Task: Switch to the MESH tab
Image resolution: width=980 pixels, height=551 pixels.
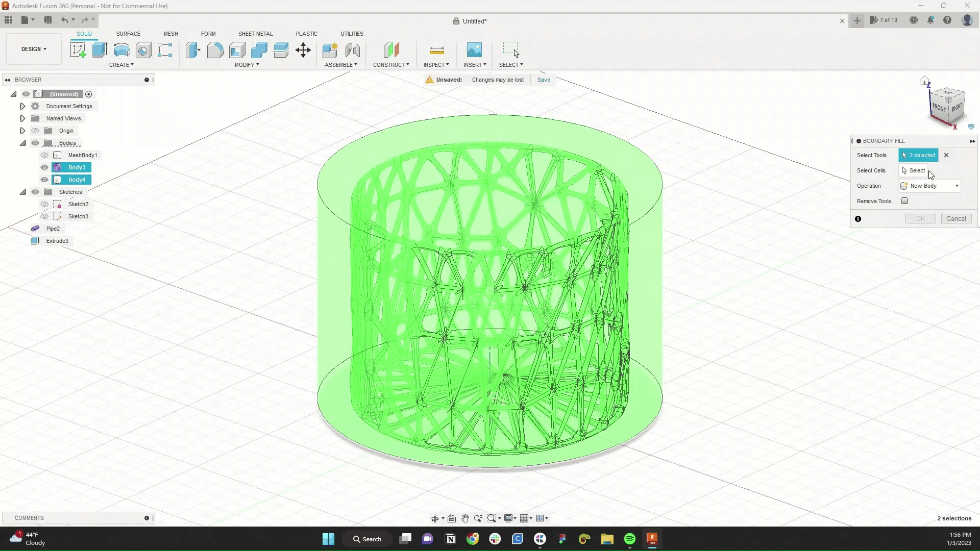Action: point(170,34)
